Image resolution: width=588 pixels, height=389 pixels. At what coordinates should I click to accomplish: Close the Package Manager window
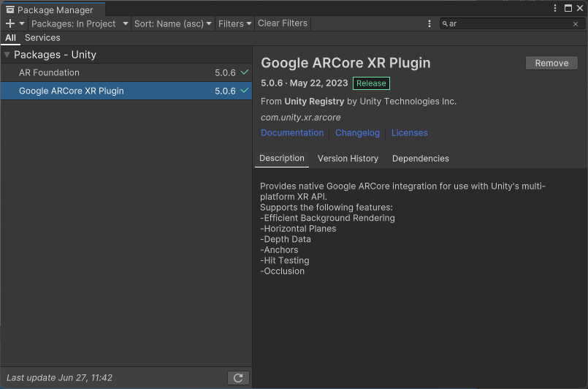tap(580, 8)
